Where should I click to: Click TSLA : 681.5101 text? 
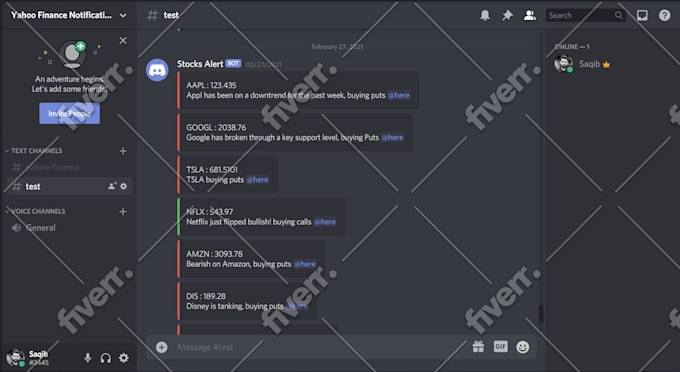pyautogui.click(x=212, y=170)
